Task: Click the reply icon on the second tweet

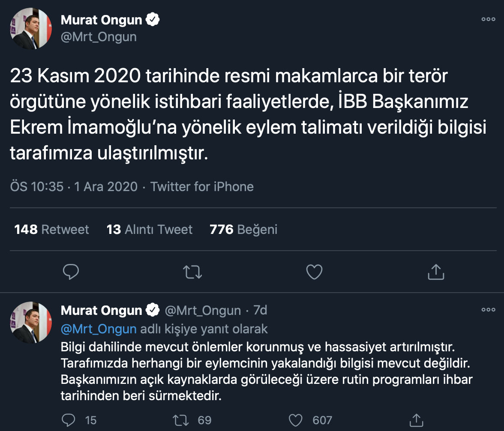Action: click(x=69, y=420)
